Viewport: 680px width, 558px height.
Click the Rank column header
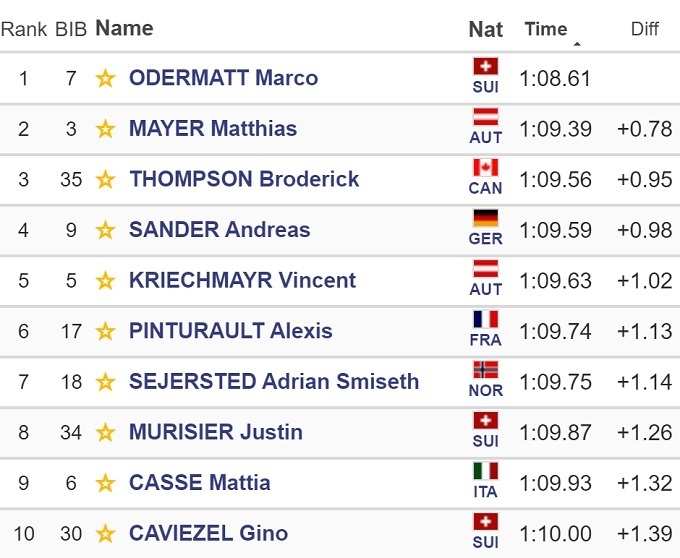(24, 29)
